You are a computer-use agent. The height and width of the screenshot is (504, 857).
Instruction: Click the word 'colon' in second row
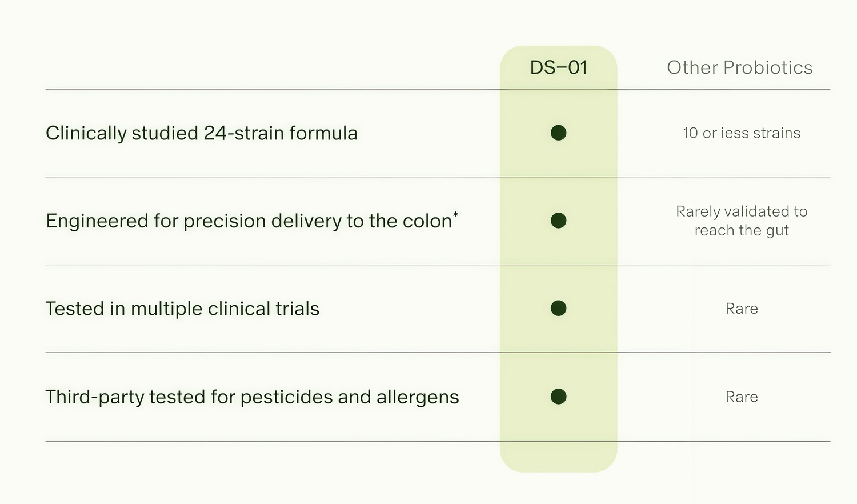[427, 221]
